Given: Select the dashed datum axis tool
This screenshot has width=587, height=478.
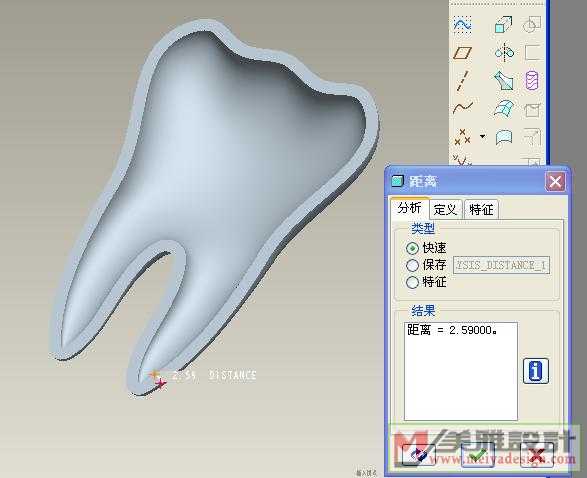Looking at the screenshot, I should pos(463,80).
